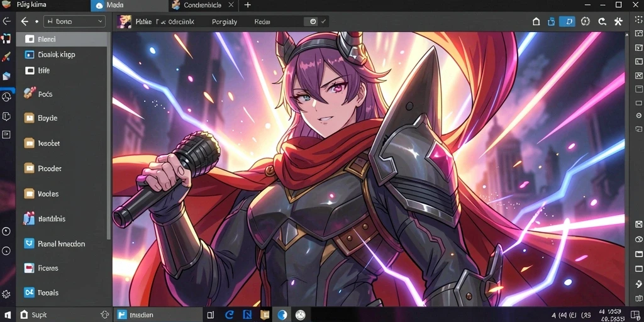Open the "Pergialy" menu item
Image resolution: width=644 pixels, height=322 pixels.
pyautogui.click(x=225, y=22)
